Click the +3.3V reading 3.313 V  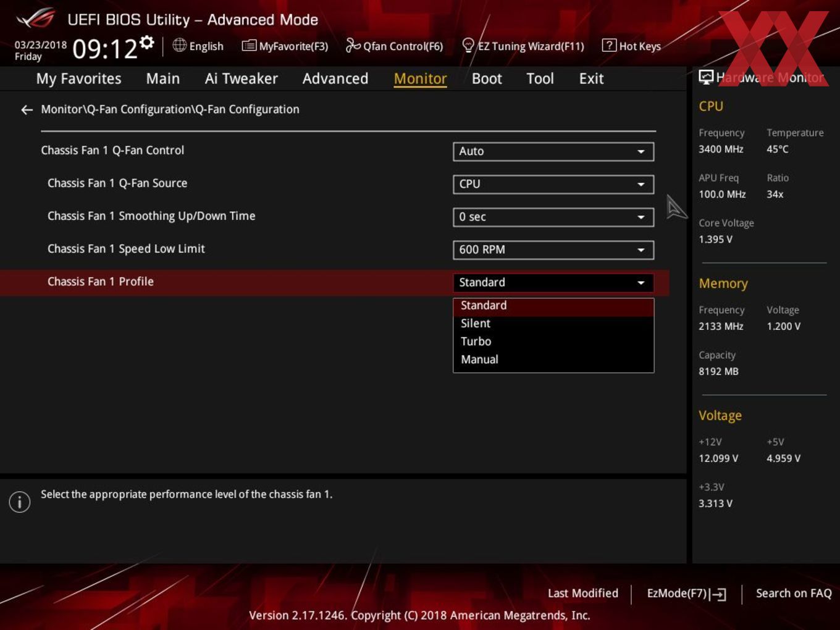click(715, 504)
